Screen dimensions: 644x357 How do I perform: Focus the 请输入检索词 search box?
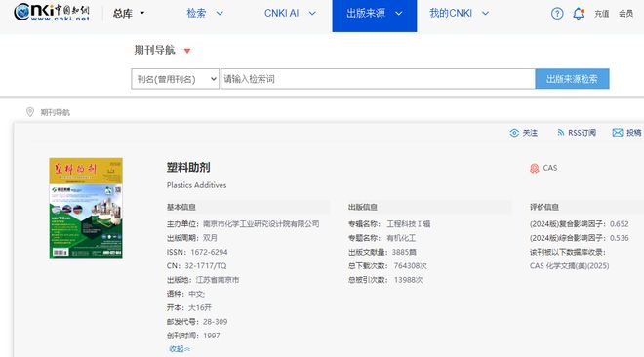(378, 79)
